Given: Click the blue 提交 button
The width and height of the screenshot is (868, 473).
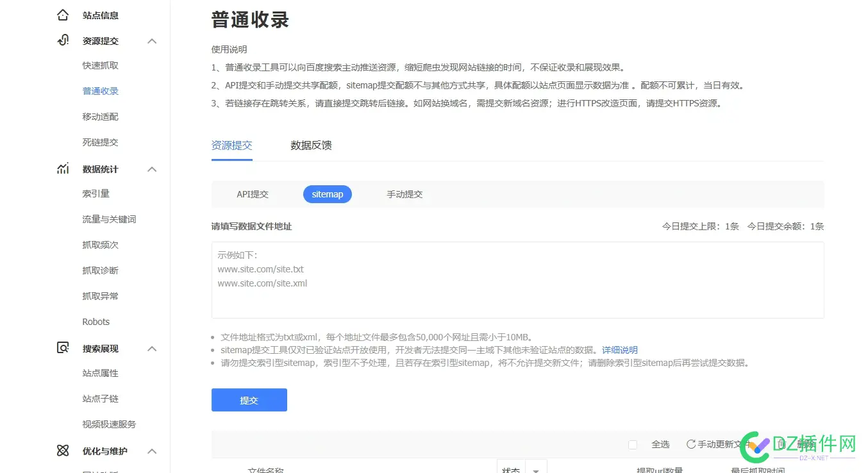Looking at the screenshot, I should (249, 399).
